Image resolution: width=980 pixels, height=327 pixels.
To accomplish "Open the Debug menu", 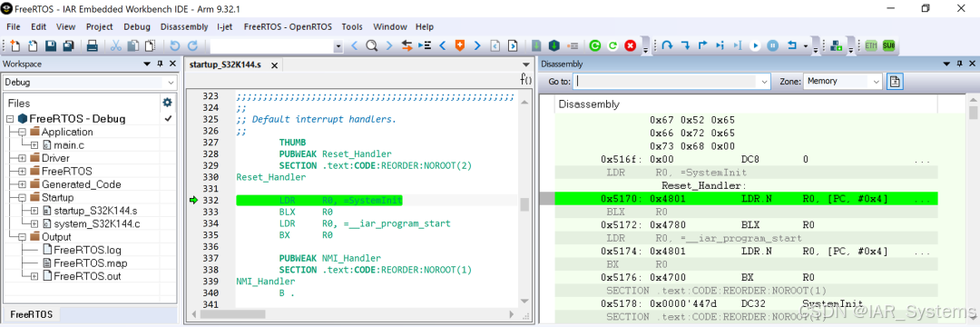I will pyautogui.click(x=137, y=27).
